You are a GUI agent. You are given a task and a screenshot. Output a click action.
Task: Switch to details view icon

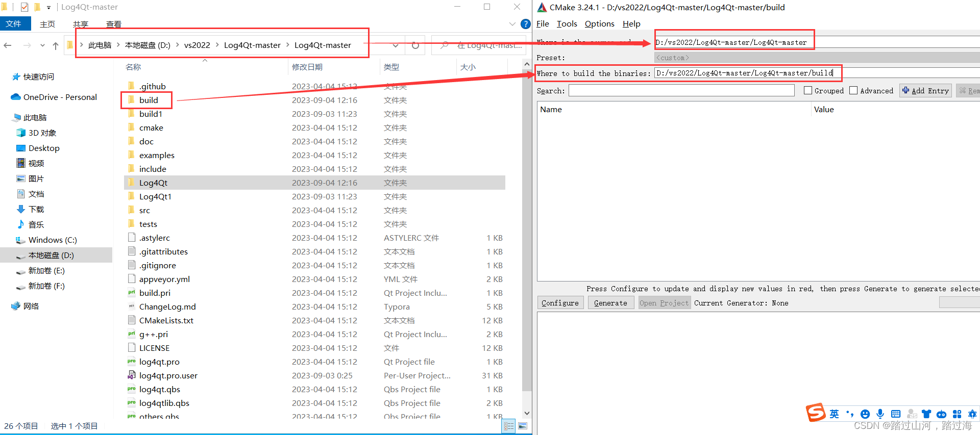click(x=509, y=426)
